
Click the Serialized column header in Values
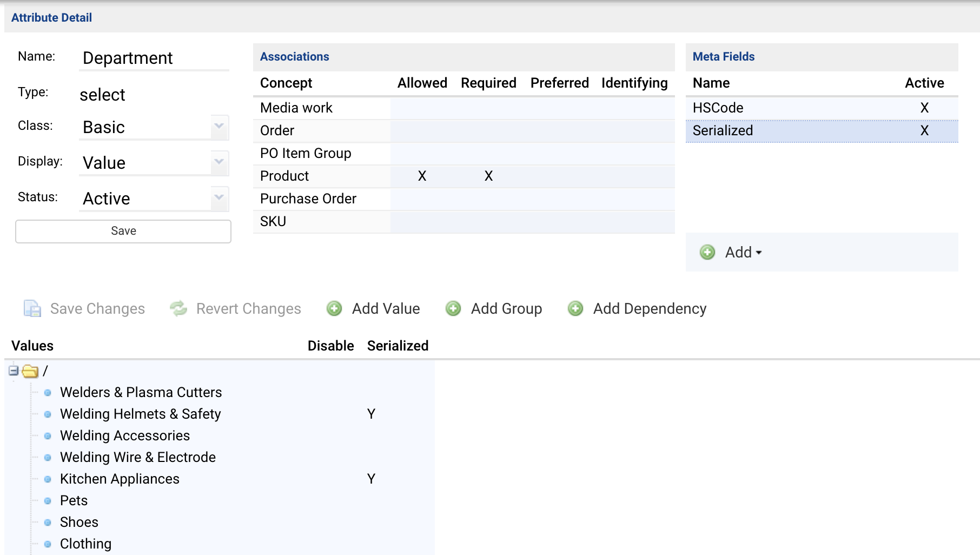point(398,346)
